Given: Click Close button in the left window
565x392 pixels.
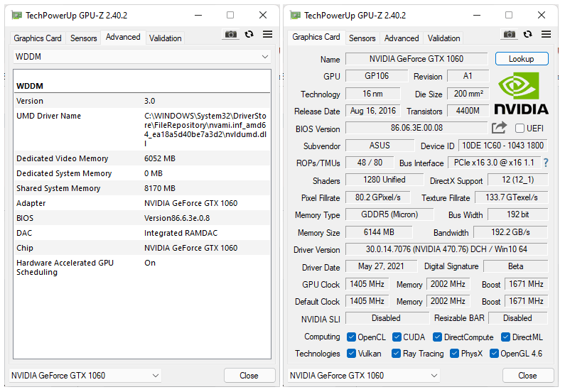Looking at the screenshot, I should click(x=249, y=376).
